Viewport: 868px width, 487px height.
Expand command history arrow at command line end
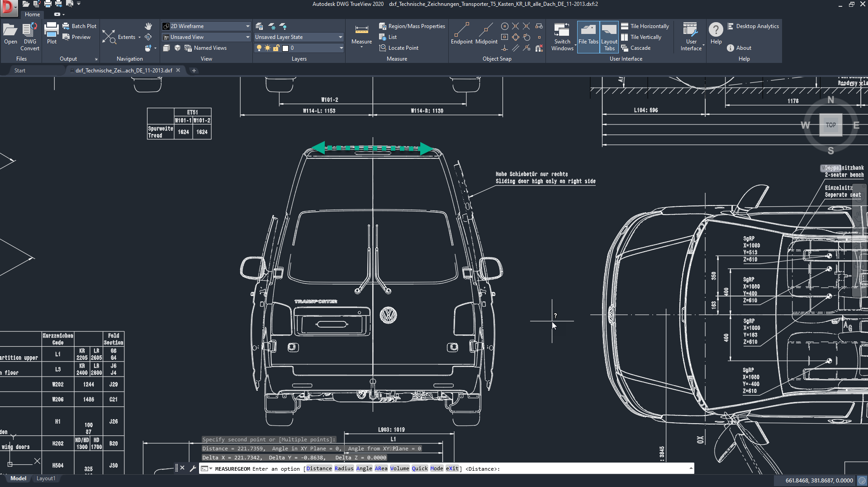(x=690, y=468)
